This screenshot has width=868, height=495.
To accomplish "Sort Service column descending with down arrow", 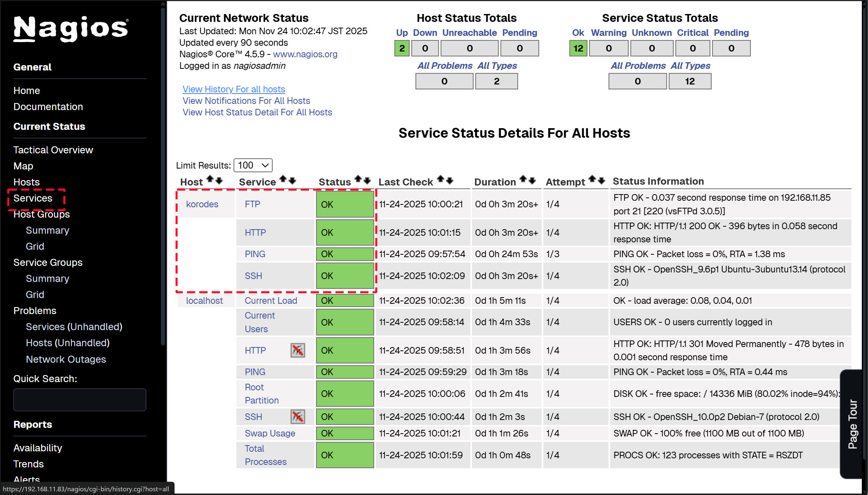I will 292,180.
